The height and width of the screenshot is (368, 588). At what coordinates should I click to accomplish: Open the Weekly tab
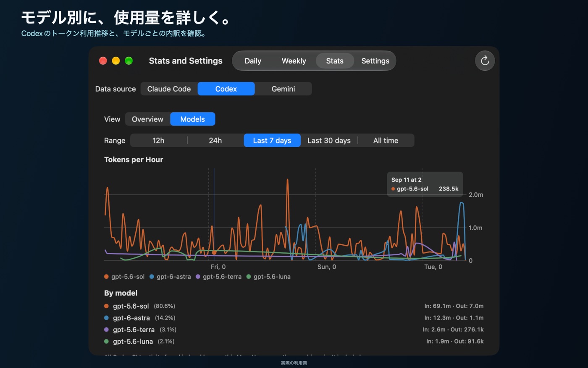click(294, 61)
